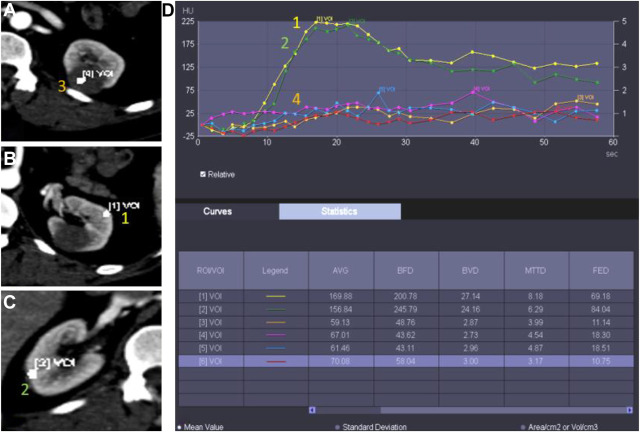The height and width of the screenshot is (432, 640).
Task: Click the magenta VOI curve peak label
Action: [x=482, y=89]
